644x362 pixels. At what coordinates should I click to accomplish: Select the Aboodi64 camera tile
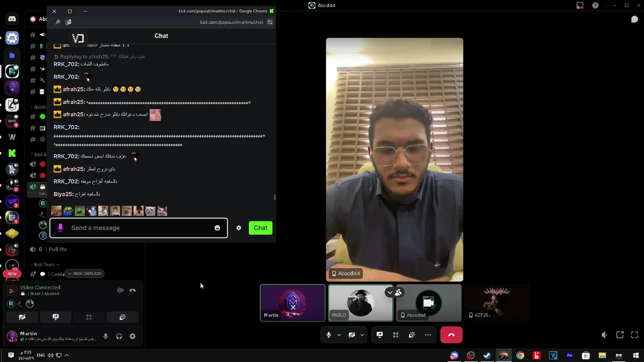(429, 303)
